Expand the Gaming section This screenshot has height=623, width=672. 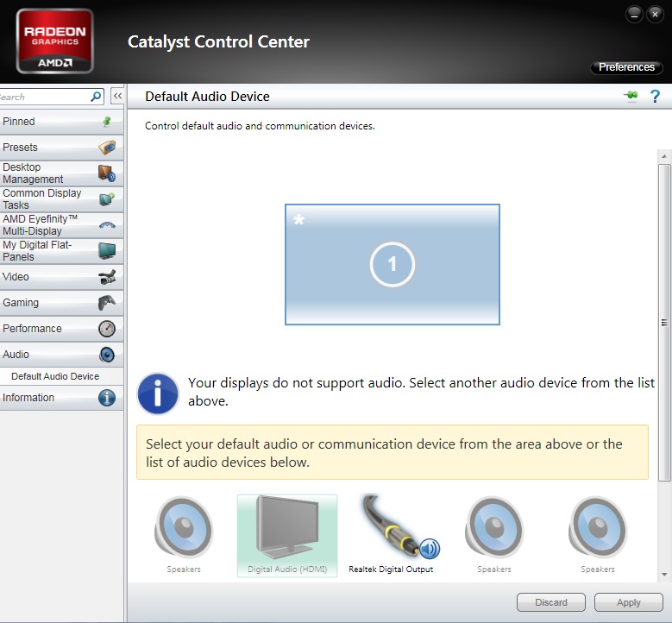click(x=60, y=303)
